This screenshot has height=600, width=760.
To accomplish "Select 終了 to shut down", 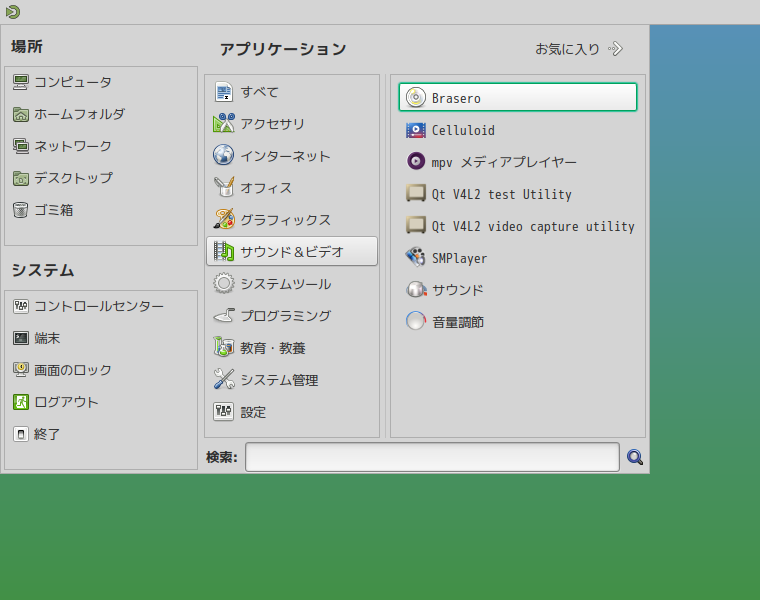I will tap(101, 434).
